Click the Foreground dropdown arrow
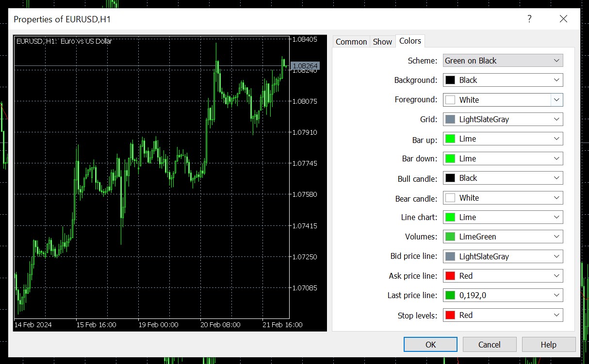 tap(556, 100)
